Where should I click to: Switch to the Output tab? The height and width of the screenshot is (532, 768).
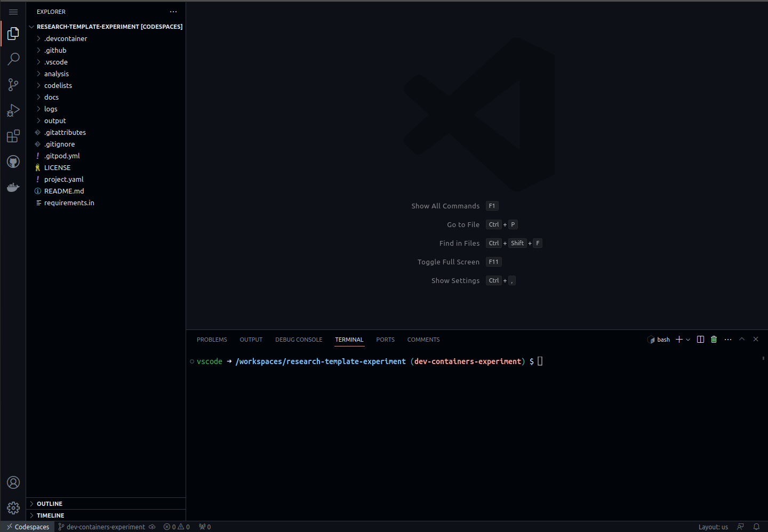click(251, 340)
